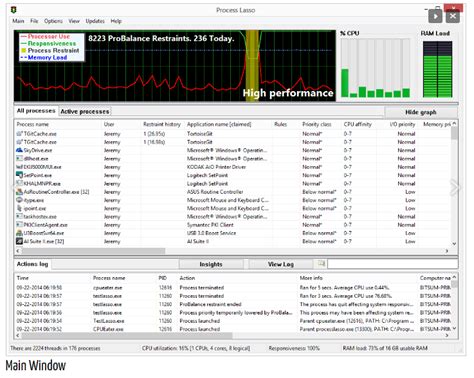The image size is (474, 378).
Task: Click the itype.exe keyboard icon
Action: pyautogui.click(x=19, y=200)
